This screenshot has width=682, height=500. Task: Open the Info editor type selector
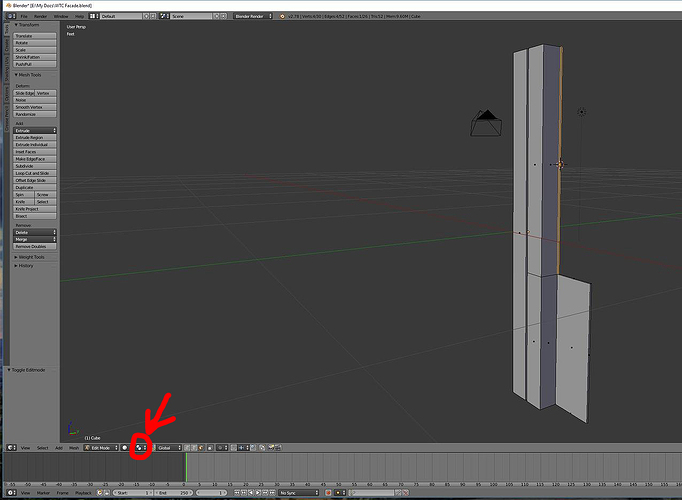[11, 16]
